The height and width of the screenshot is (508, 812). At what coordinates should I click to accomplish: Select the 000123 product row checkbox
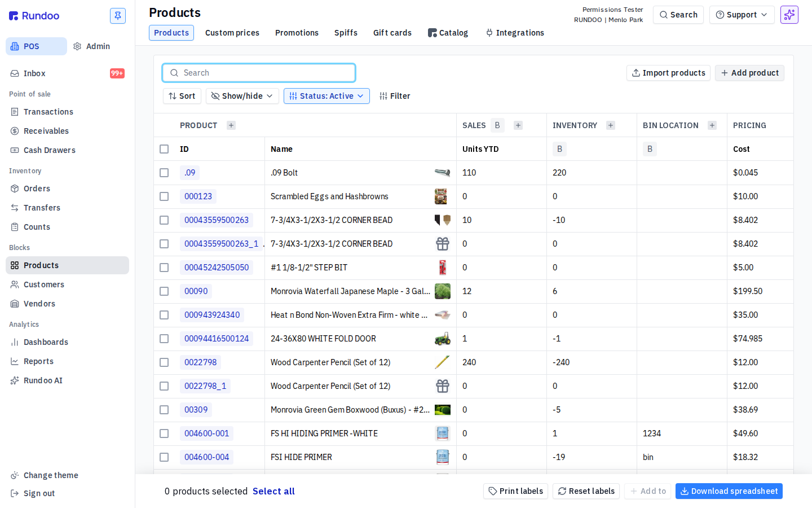[x=164, y=196]
